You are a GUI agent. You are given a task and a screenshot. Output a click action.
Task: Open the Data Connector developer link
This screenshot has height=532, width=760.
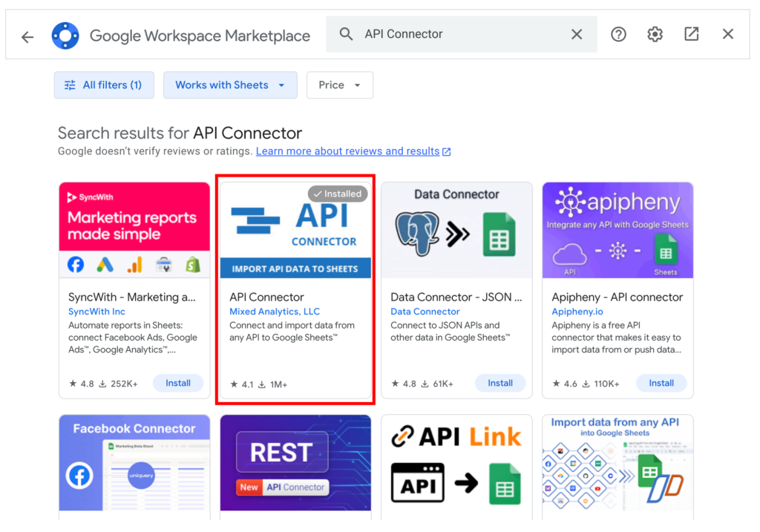[x=425, y=312]
